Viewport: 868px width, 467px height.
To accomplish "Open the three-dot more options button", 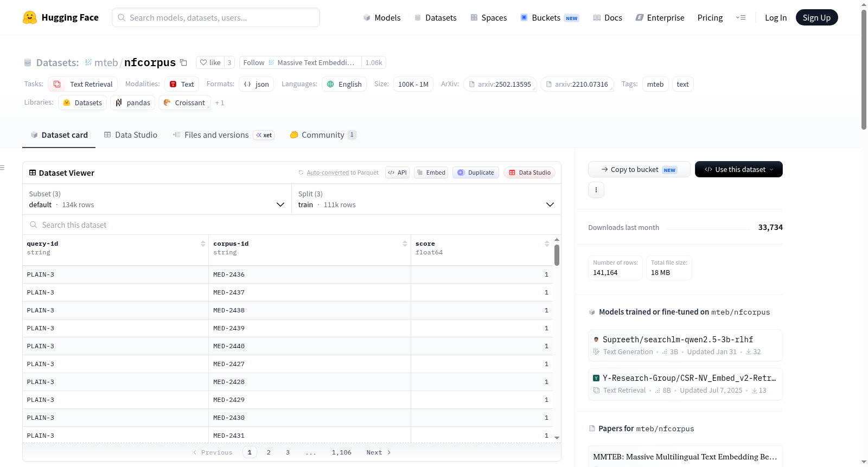I will [x=596, y=190].
